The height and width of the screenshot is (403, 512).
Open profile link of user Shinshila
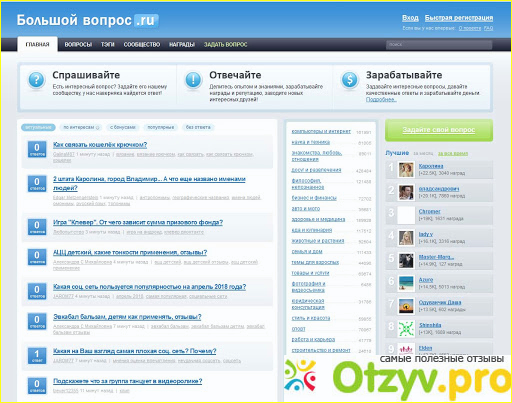click(x=430, y=325)
